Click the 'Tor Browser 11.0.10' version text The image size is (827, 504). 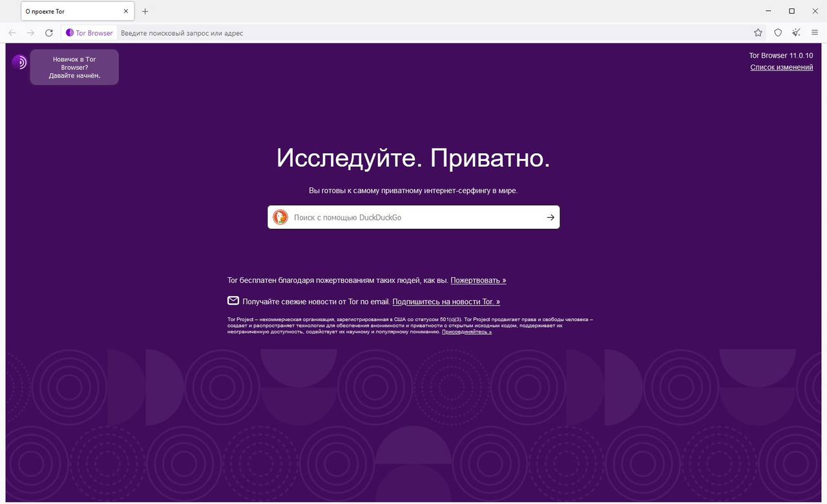click(780, 56)
